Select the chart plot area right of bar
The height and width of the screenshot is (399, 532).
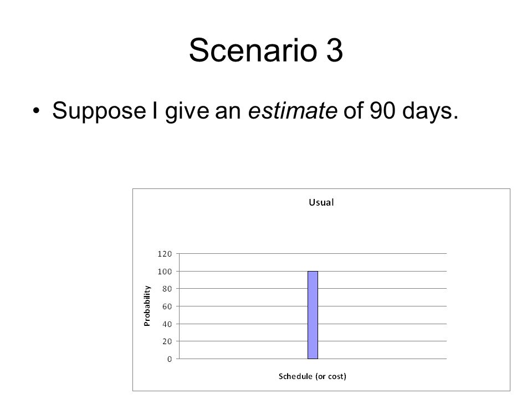382,306
